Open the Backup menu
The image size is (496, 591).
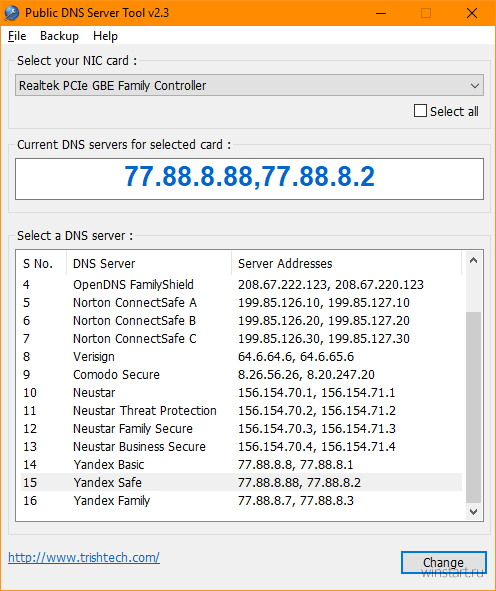59,36
